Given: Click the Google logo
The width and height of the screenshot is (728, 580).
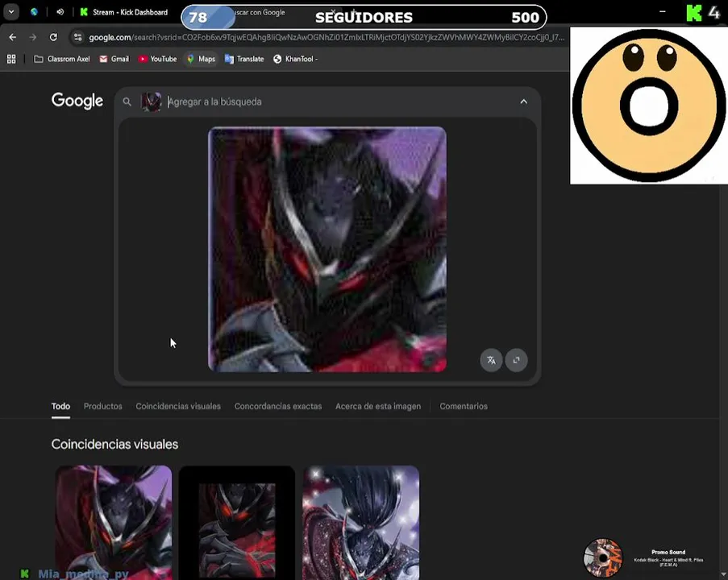Looking at the screenshot, I should pos(77,100).
